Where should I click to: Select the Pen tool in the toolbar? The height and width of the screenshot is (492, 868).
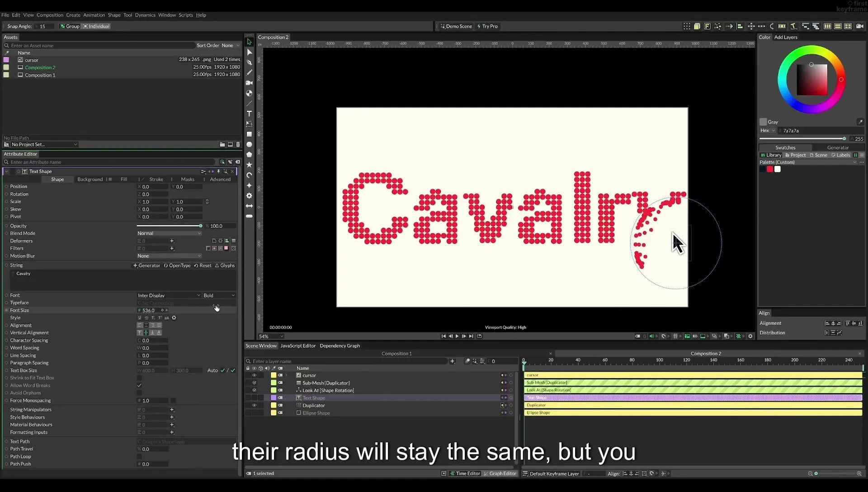pos(249,62)
